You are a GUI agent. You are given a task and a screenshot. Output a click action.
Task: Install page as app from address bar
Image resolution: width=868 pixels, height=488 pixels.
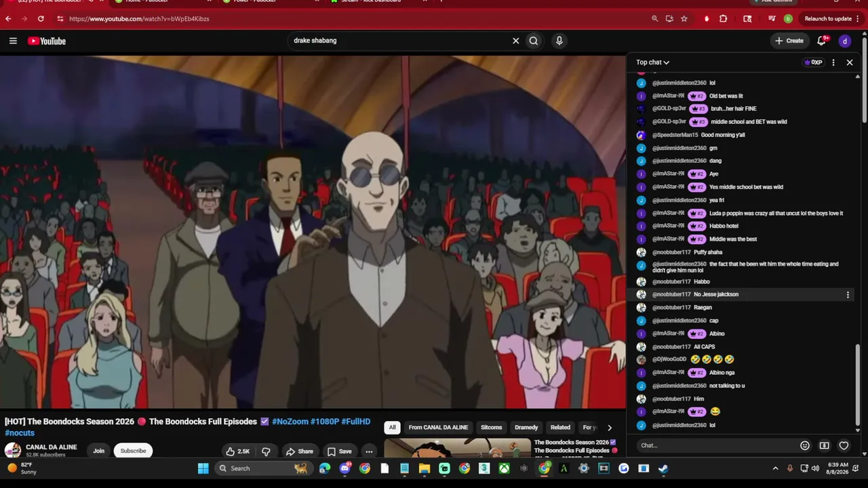(669, 19)
